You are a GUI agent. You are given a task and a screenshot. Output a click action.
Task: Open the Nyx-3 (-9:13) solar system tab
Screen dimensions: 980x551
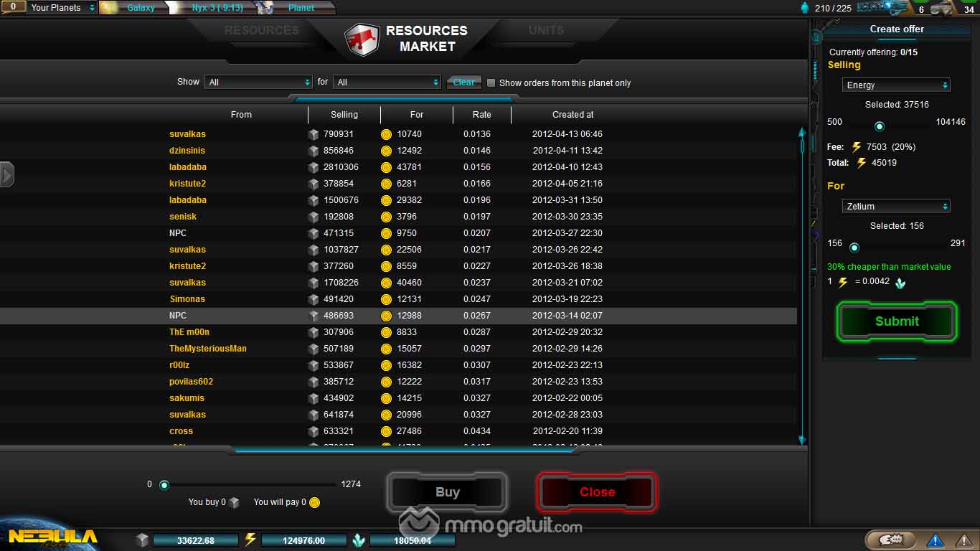tap(217, 8)
